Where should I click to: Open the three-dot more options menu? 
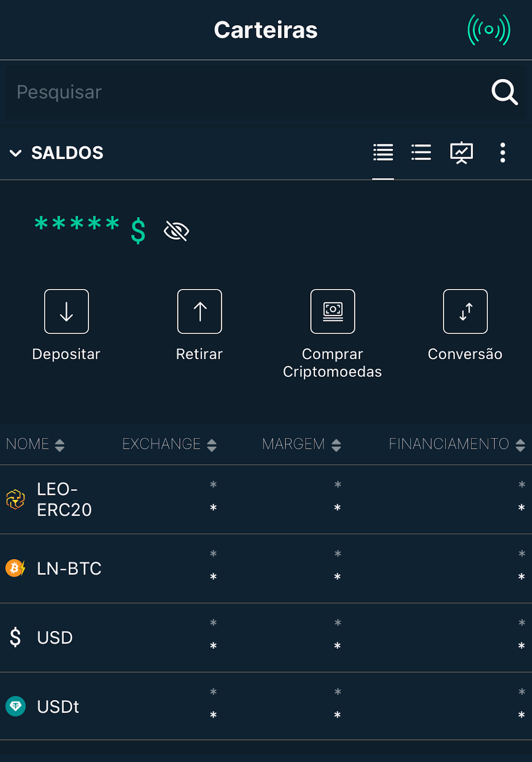[x=502, y=153]
